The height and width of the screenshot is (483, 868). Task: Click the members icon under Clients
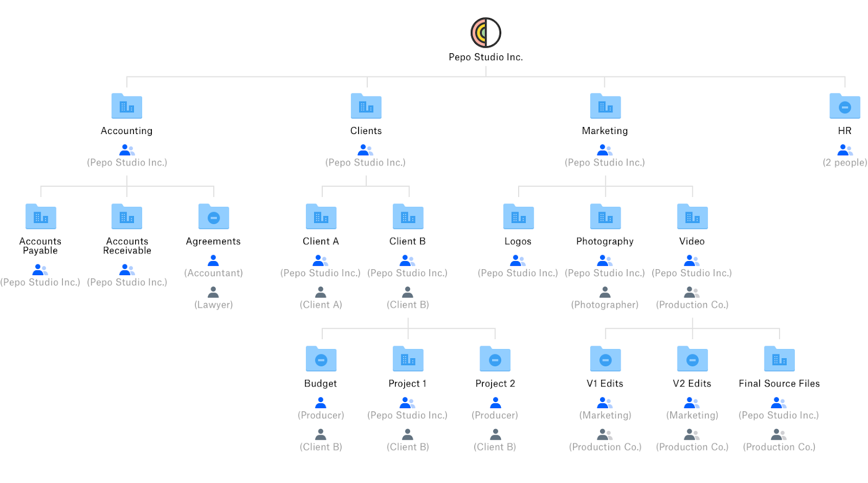click(366, 150)
